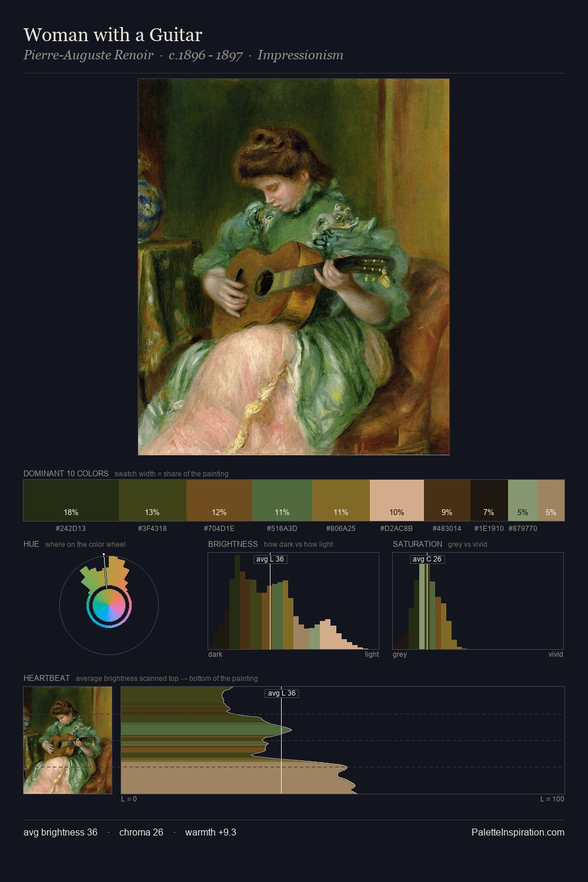Click hex code #704D1E

click(219, 529)
